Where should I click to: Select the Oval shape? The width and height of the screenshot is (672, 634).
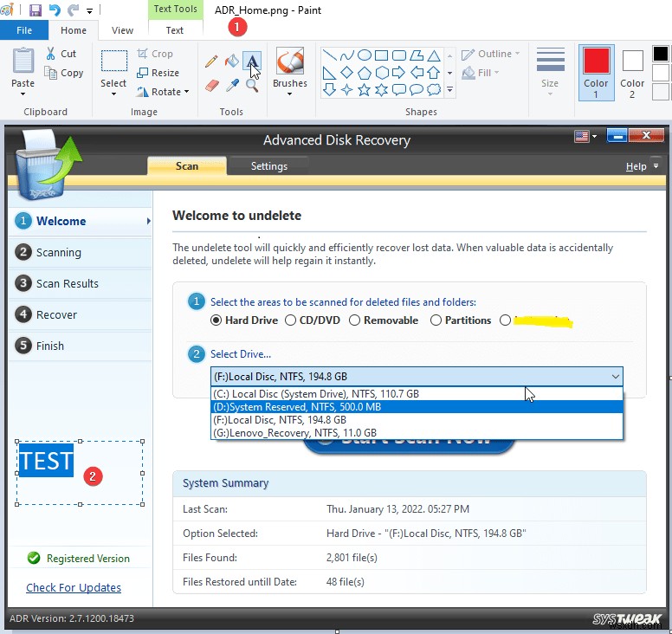pos(365,55)
